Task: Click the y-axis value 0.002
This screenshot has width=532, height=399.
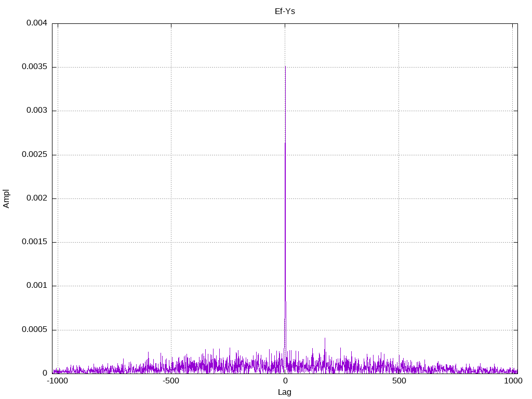Action: [x=37, y=198]
